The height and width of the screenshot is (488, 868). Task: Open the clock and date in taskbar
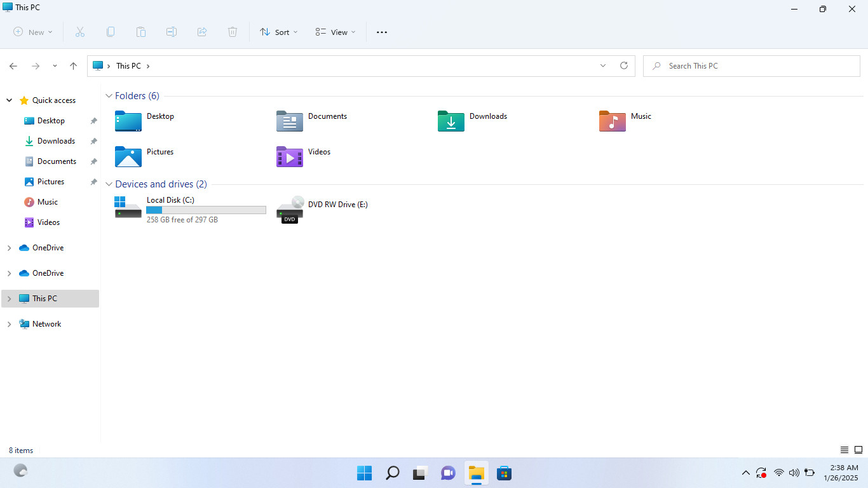pyautogui.click(x=841, y=473)
